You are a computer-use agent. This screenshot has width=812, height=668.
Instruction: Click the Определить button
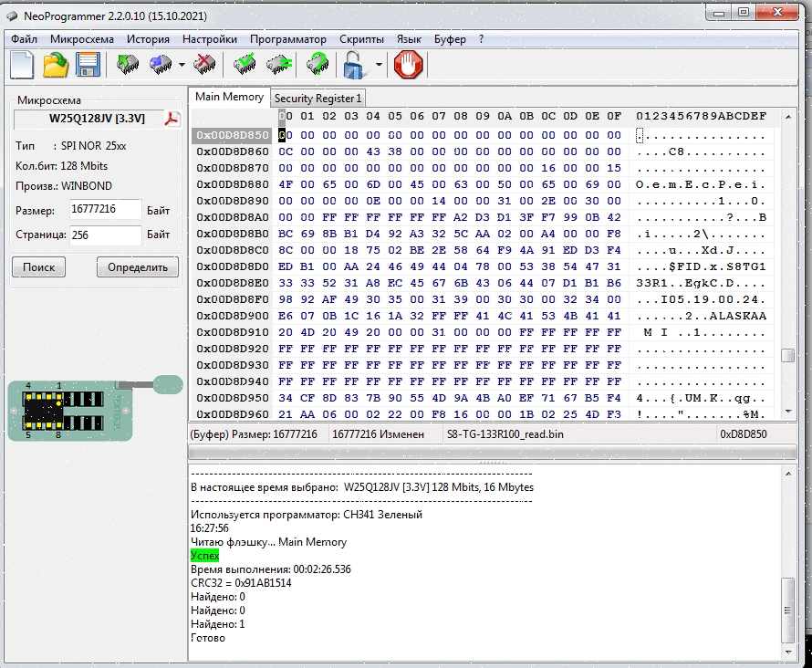(x=138, y=267)
